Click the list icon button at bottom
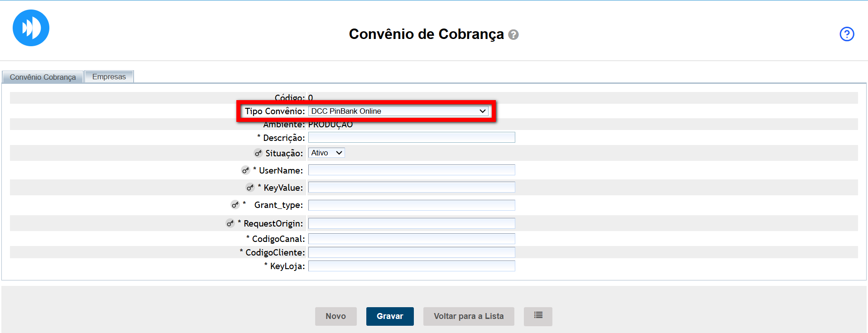 (537, 316)
